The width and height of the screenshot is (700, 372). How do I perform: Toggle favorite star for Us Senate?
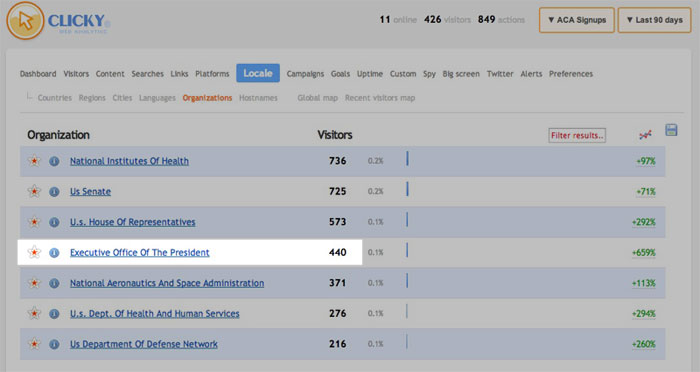pyautogui.click(x=34, y=192)
